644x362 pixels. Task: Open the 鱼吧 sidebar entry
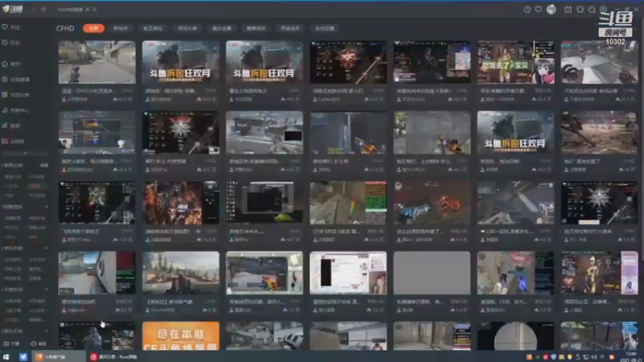[11, 125]
